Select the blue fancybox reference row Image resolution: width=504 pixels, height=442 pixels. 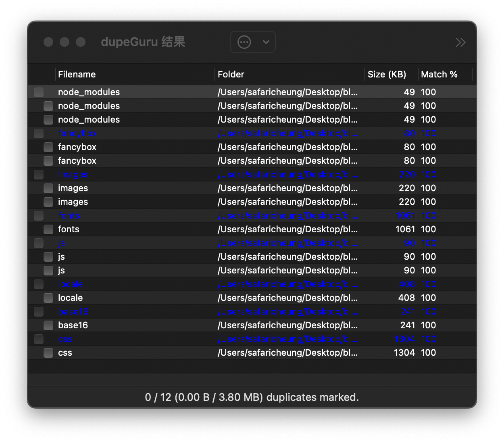tap(77, 133)
